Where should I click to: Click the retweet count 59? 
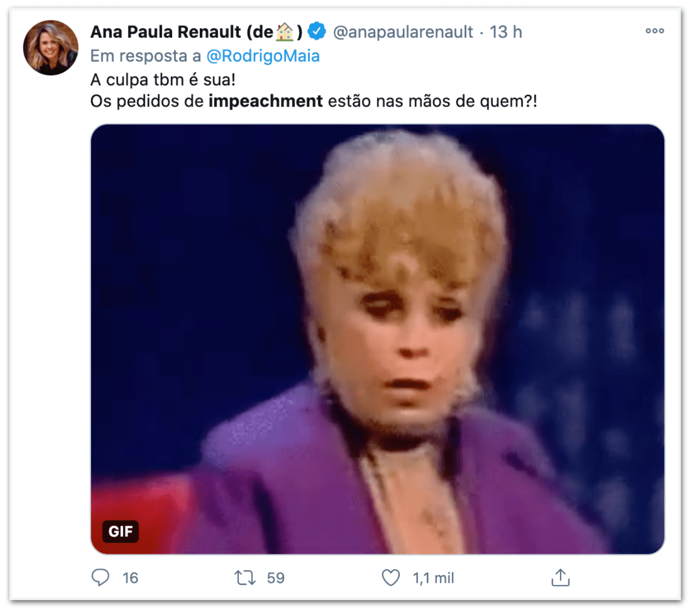276,578
